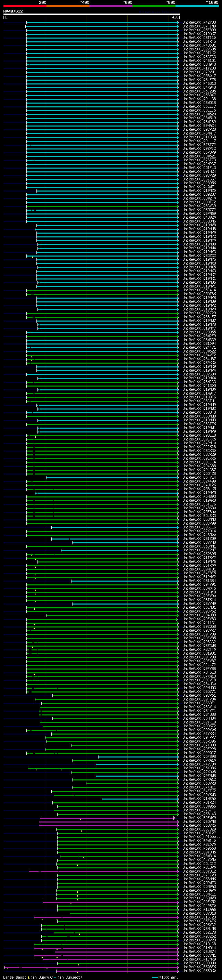The width and height of the screenshot is (222, 980).
Task: Open hit UniRef100_Q9LL38
Action: point(199,99)
